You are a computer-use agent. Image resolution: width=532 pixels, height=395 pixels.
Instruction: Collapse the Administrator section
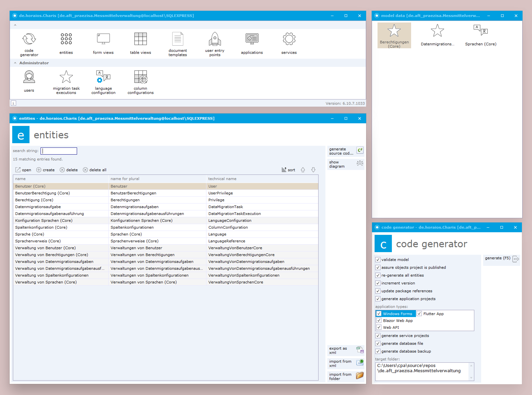[x=15, y=63]
